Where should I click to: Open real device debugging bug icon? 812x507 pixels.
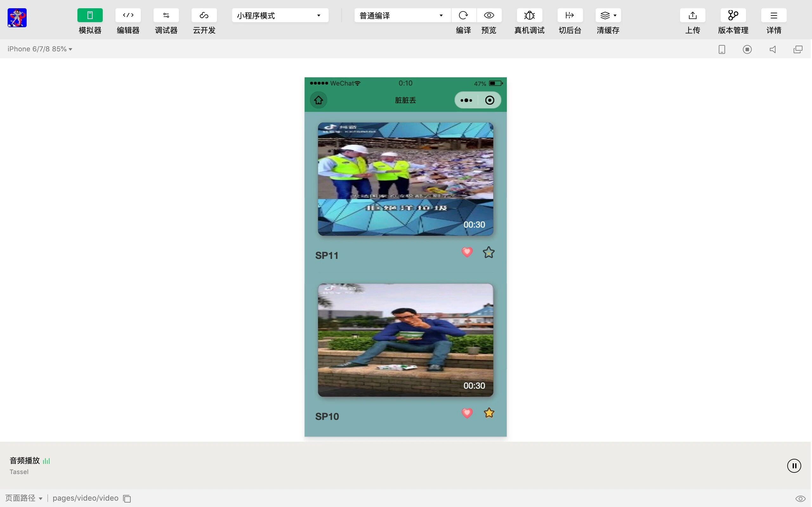point(529,16)
